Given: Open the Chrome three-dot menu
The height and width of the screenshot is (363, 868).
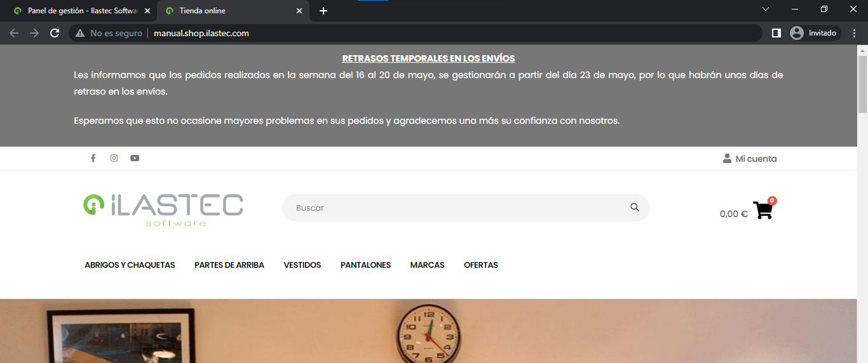Looking at the screenshot, I should tap(855, 33).
